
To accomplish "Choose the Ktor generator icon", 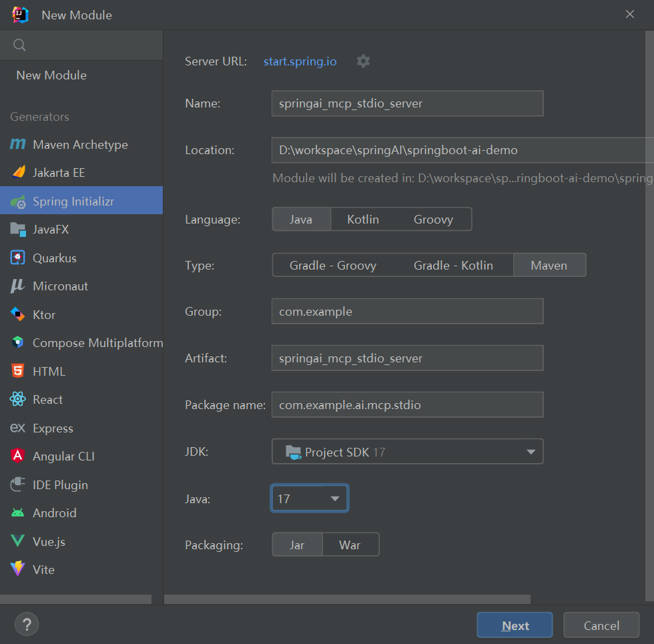I will [17, 314].
